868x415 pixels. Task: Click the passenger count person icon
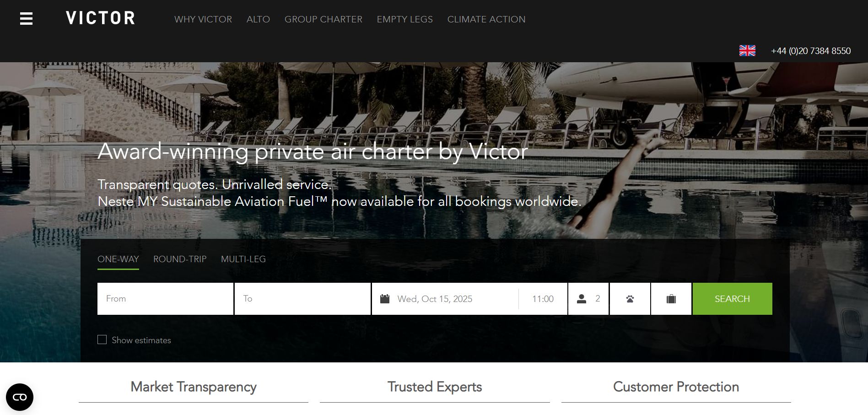(x=582, y=299)
